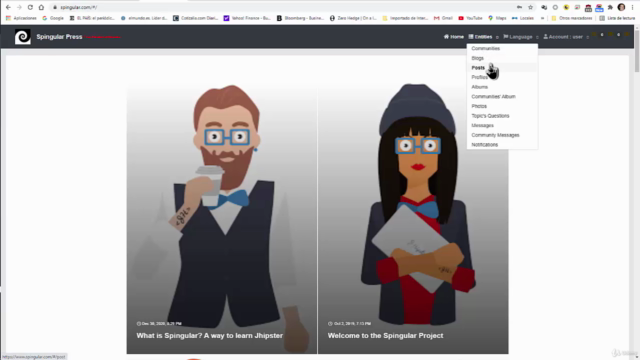Open the Yahoo Finance bookmark

247,18
